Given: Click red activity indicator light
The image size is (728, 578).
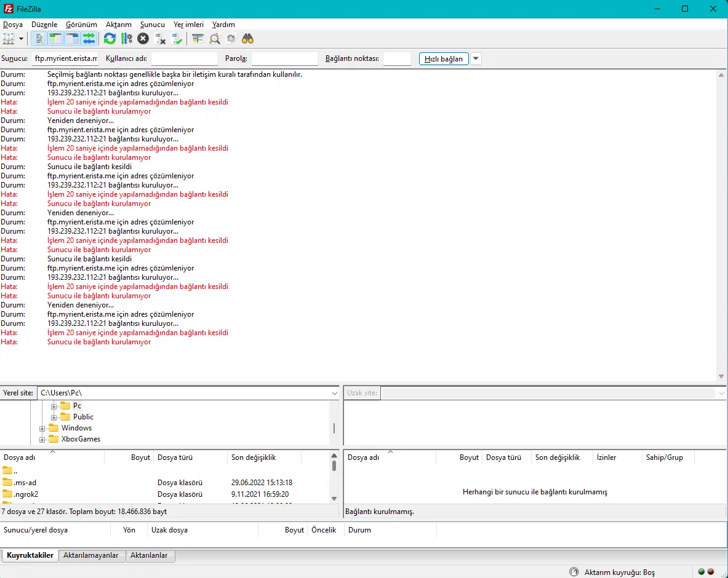Looking at the screenshot, I should (x=710, y=571).
